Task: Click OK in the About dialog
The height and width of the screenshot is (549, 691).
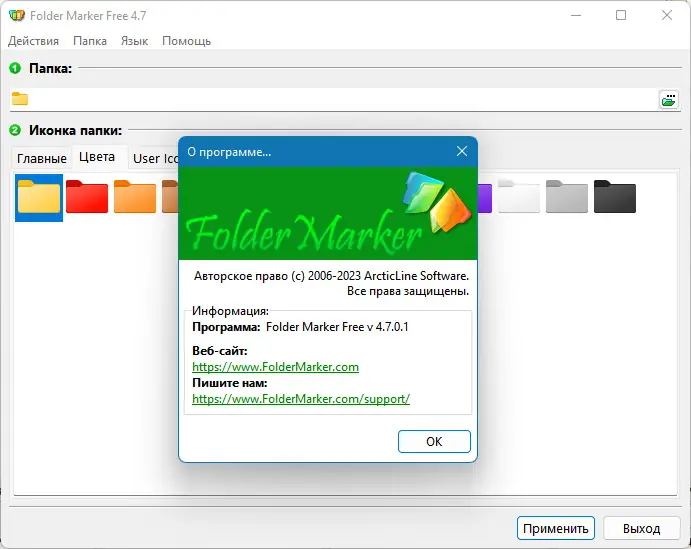Action: click(x=434, y=441)
